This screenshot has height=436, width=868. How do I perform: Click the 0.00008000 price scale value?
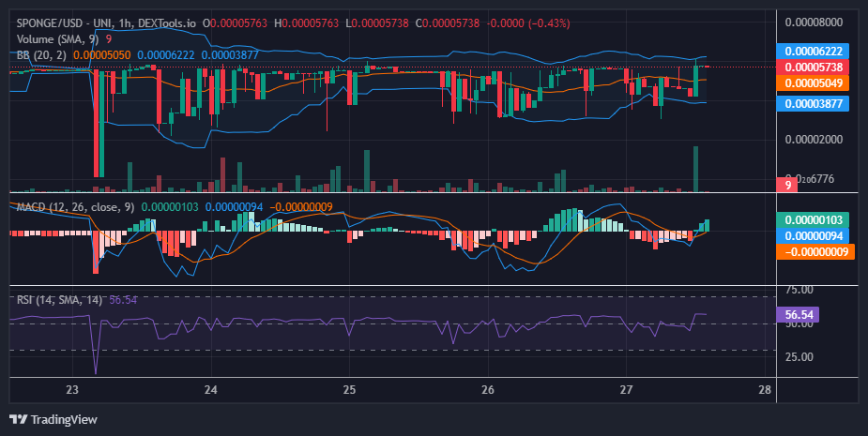tap(814, 23)
